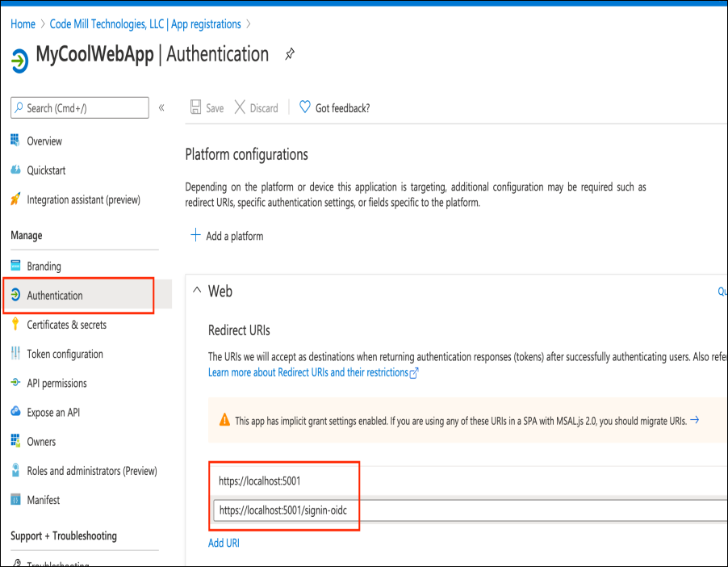
Task: Click the Manage section label
Action: pyautogui.click(x=27, y=235)
